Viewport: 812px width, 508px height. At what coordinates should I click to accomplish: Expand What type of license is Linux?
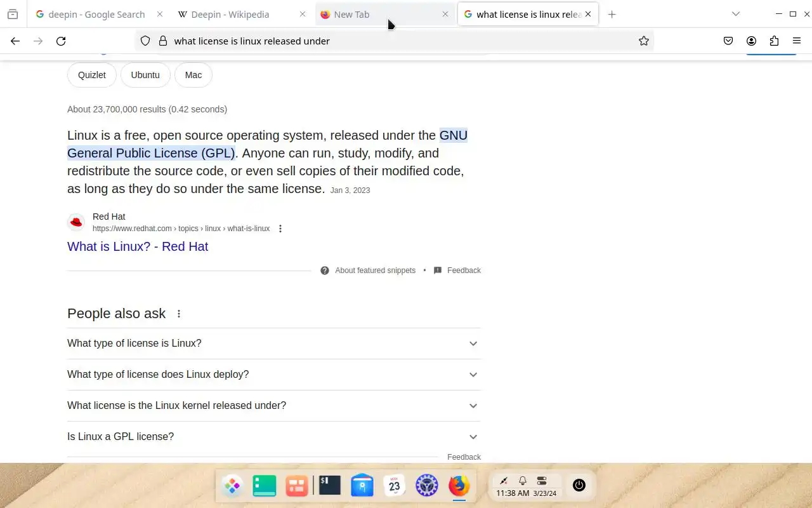pos(274,344)
